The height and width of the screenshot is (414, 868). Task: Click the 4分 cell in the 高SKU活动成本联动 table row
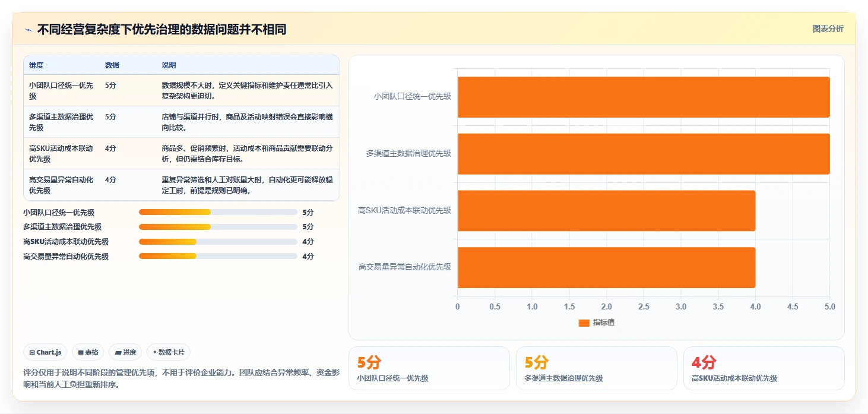110,148
